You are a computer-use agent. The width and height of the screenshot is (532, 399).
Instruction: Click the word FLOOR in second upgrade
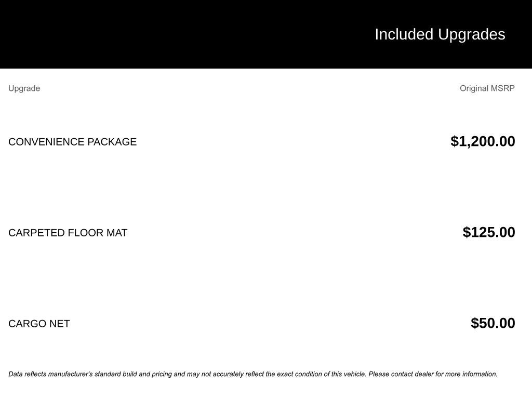86,233
